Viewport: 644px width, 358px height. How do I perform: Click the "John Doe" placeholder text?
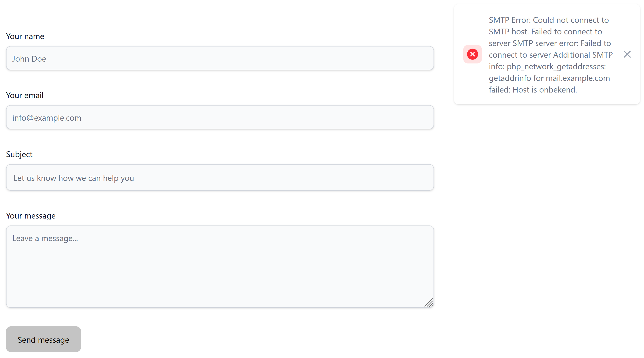(x=29, y=59)
